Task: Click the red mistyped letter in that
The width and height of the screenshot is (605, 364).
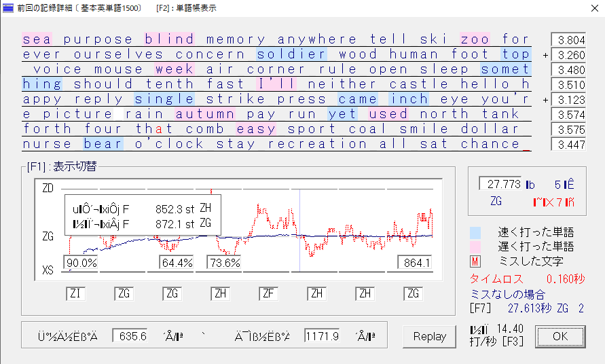Action: (159, 129)
